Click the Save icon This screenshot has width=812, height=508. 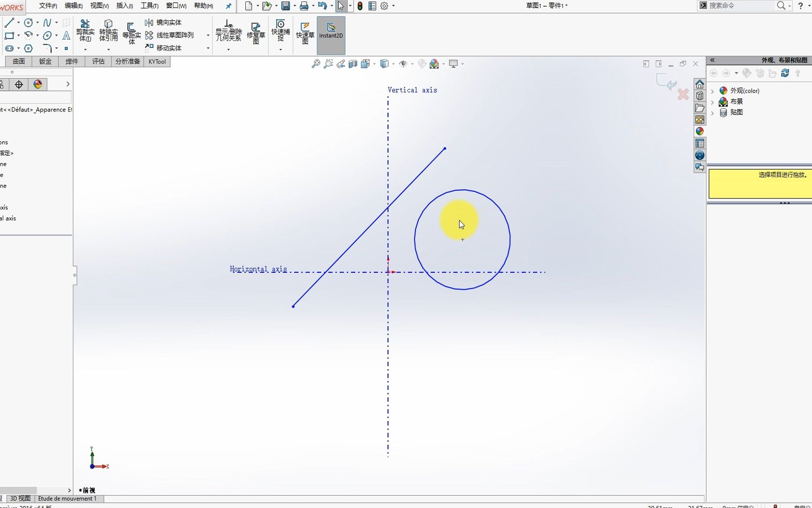pos(285,6)
